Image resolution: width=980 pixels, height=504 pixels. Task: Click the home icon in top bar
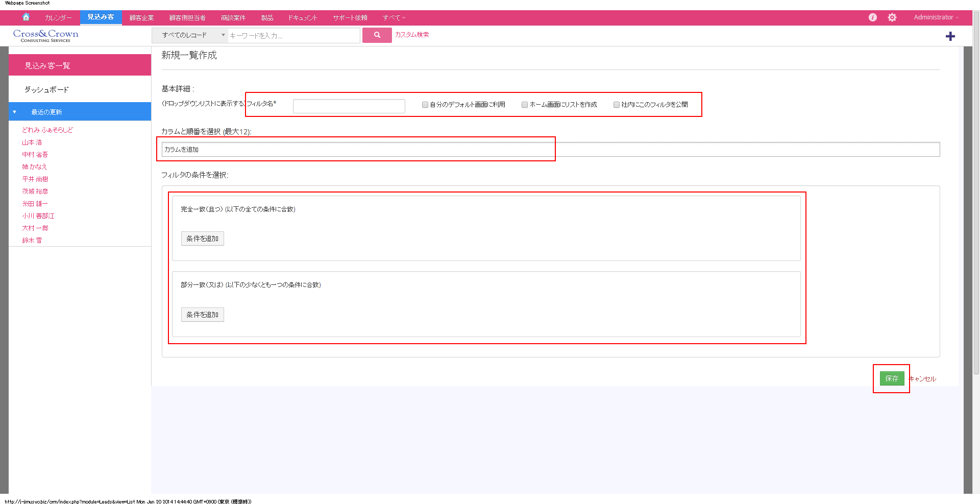(x=26, y=17)
